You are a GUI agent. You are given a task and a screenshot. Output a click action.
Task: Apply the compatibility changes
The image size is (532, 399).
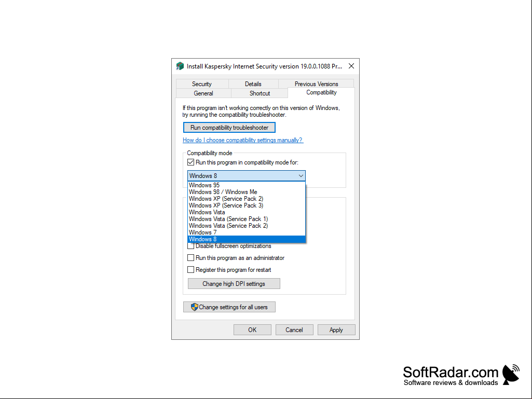coord(336,330)
